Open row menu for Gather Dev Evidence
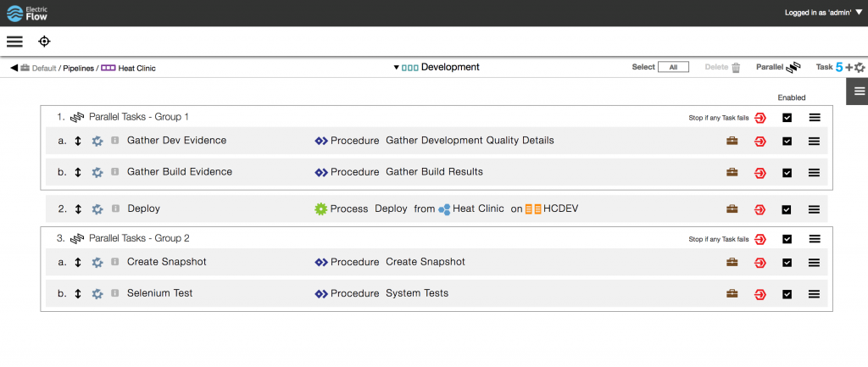The image size is (868, 367). click(x=815, y=142)
